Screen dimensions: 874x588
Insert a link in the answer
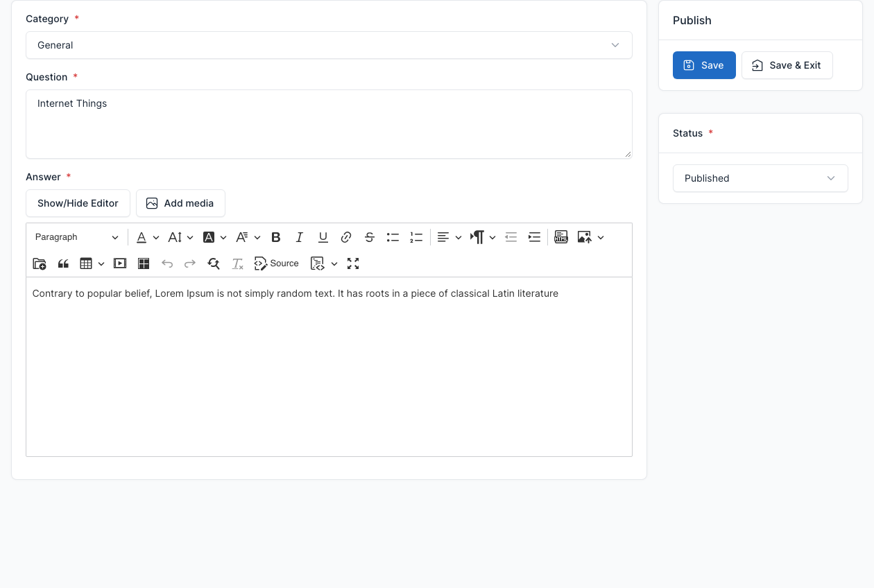click(x=346, y=237)
